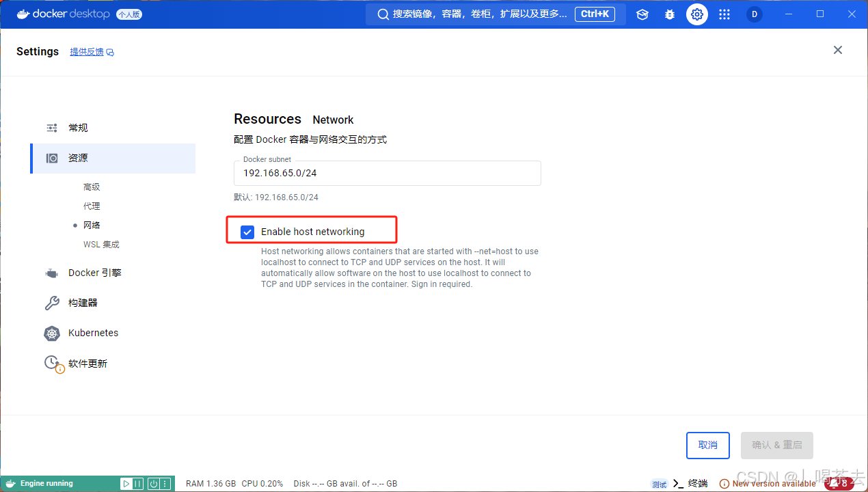The image size is (868, 492).
Task: Open the apps grid menu in title bar
Action: pos(724,14)
